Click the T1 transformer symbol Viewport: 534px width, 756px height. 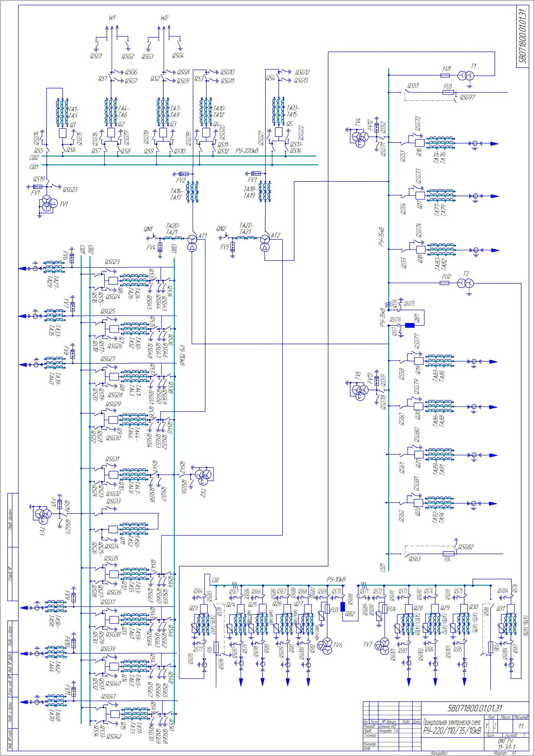coord(466,75)
